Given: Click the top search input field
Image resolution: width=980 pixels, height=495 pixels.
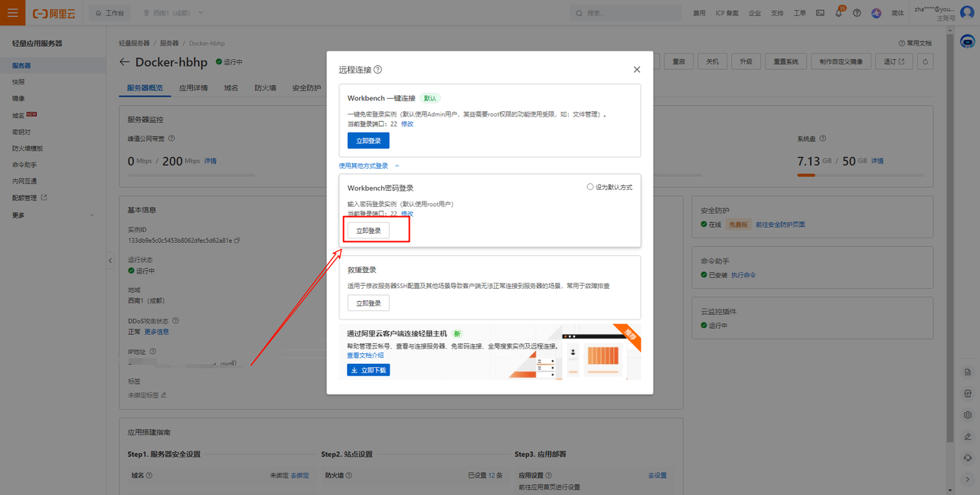Looking at the screenshot, I should (626, 13).
